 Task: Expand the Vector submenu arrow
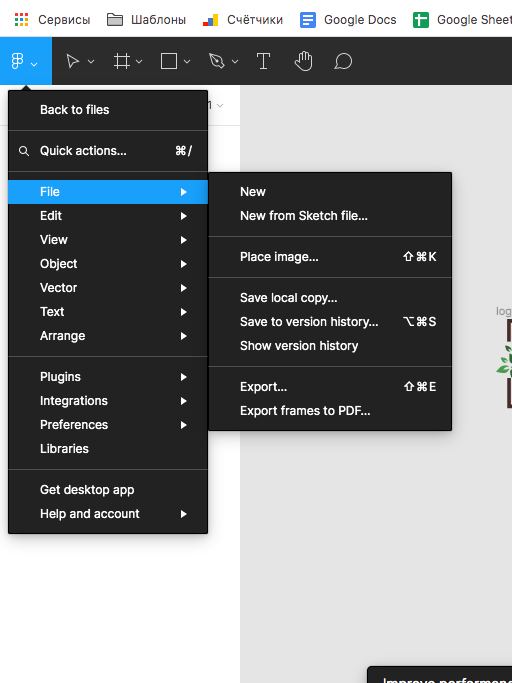pos(183,288)
